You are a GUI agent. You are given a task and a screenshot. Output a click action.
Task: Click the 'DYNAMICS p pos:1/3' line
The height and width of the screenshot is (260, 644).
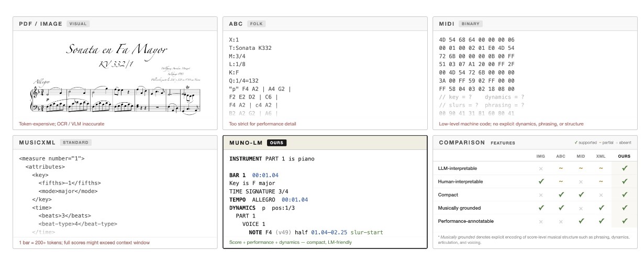coord(262,208)
